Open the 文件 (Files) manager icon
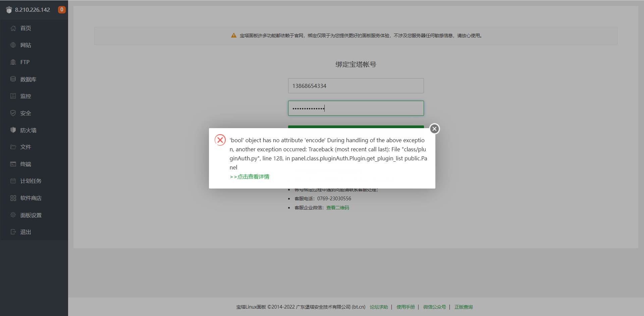Screen dimensions: 644x316 (x=13, y=147)
